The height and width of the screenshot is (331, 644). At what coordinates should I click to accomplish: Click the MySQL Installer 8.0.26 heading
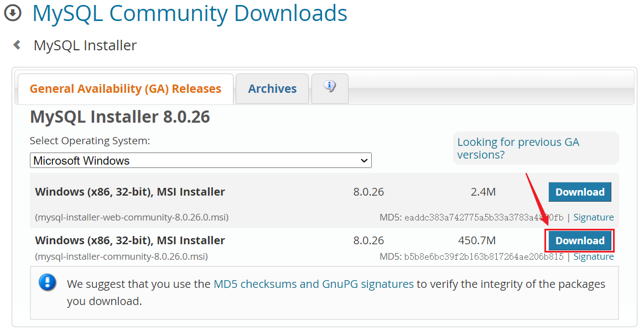pyautogui.click(x=120, y=117)
